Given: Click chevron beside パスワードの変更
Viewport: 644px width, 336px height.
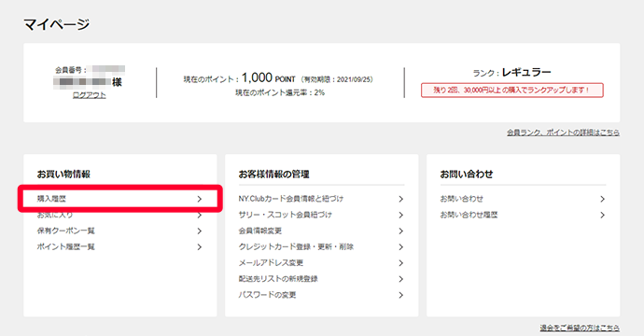Looking at the screenshot, I should 400,295.
